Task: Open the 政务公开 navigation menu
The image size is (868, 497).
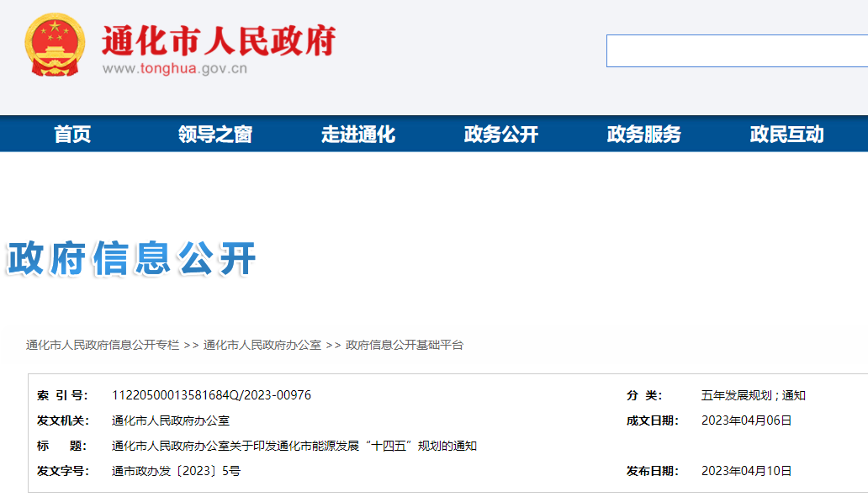Action: click(501, 134)
